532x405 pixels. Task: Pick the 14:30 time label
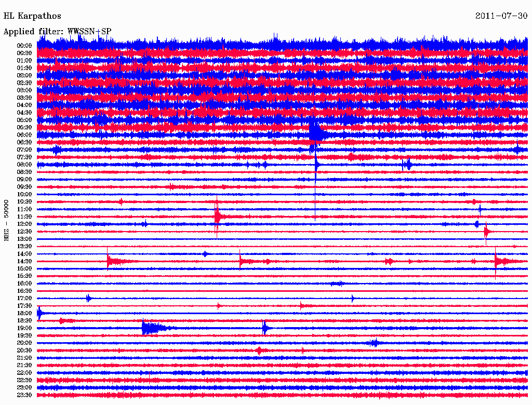24,261
